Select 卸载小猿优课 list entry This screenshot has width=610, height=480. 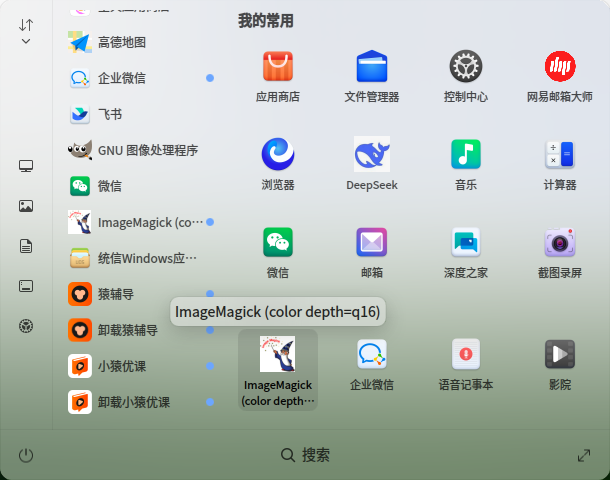pos(140,402)
